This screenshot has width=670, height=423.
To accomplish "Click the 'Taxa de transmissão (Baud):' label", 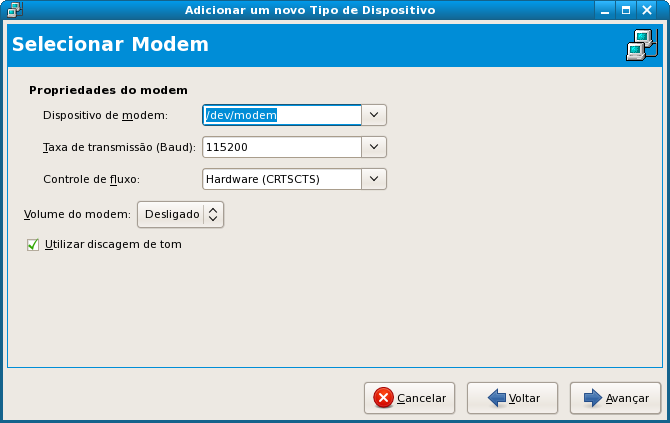I will (119, 147).
